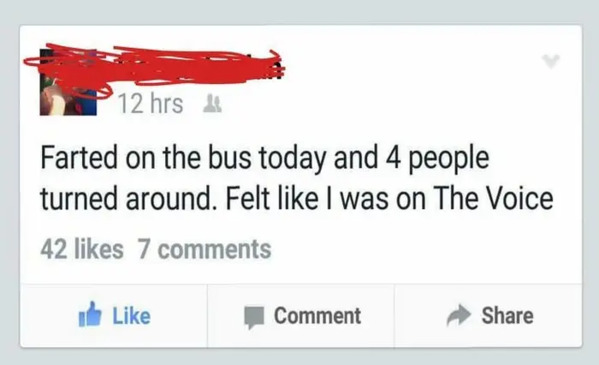Click the 12 hrs timestamp
The width and height of the screenshot is (599, 365).
coord(151,104)
